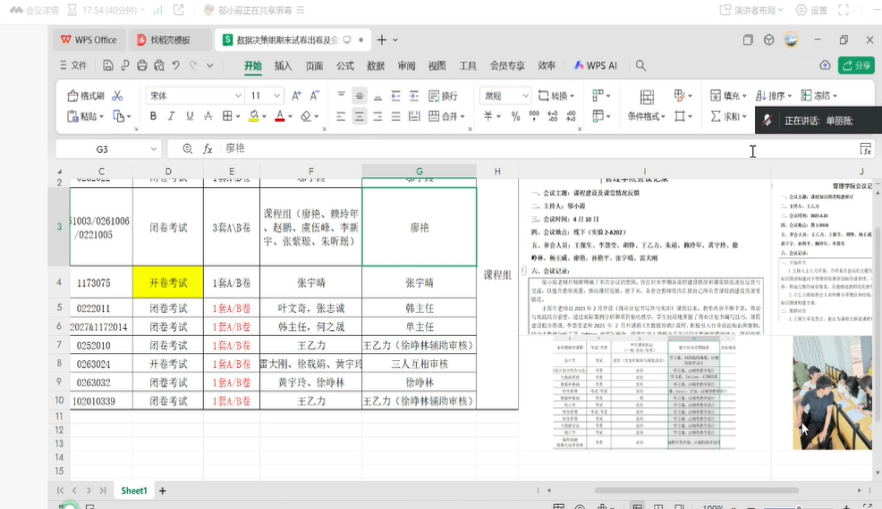Toggle Wrap Text (换行) option
882x509 pixels.
point(443,96)
